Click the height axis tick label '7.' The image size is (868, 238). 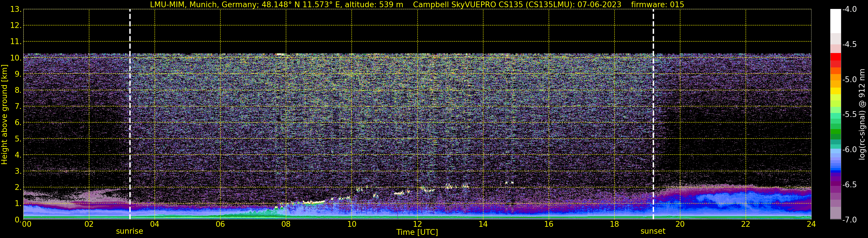[18, 107]
